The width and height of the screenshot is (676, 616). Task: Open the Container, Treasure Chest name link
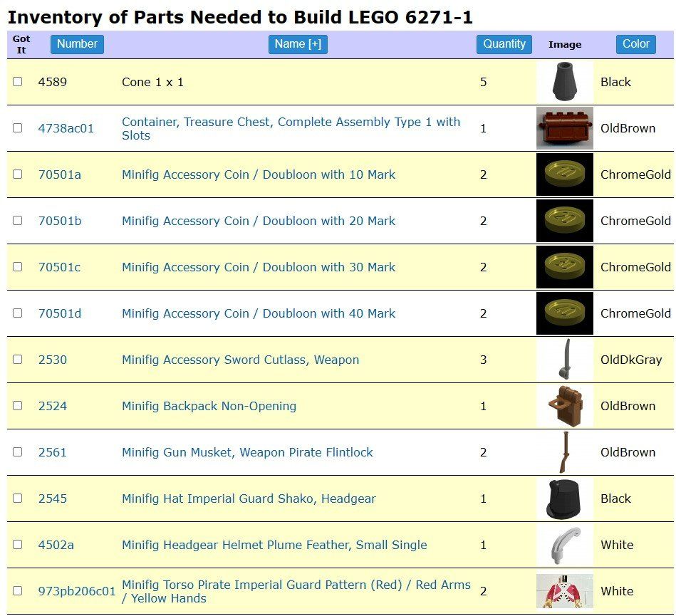(291, 128)
